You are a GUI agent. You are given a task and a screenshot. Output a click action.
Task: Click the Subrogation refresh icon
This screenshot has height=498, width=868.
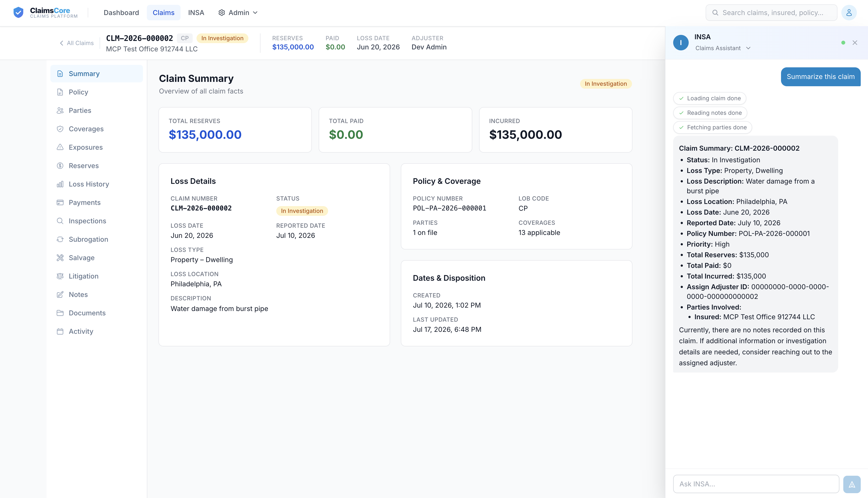60,239
